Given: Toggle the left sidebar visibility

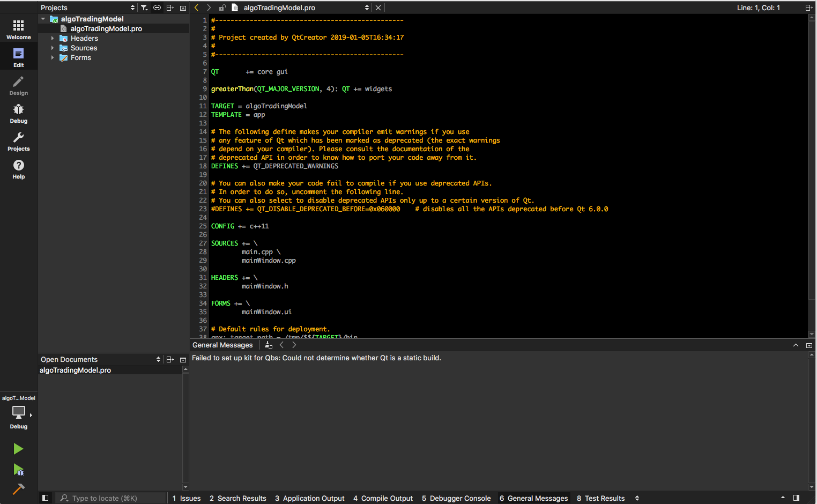Looking at the screenshot, I should click(x=45, y=498).
